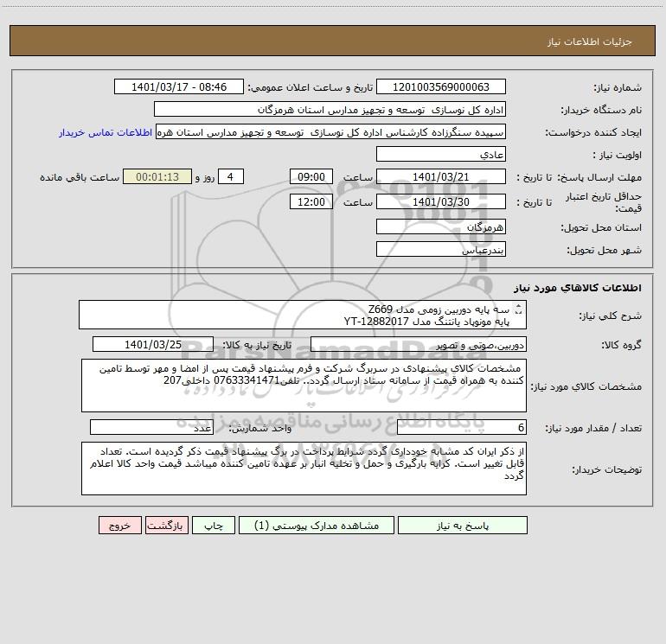This screenshot has height=644, width=666.
Task: Click the گروه کالا field دوربین،صوتی و تصویر
Action: (419, 344)
